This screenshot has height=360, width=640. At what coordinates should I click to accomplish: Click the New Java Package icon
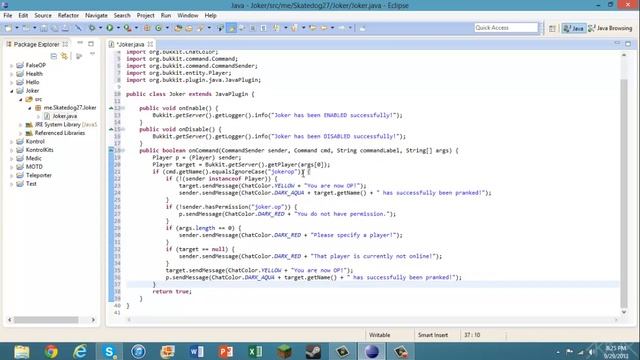point(147,28)
